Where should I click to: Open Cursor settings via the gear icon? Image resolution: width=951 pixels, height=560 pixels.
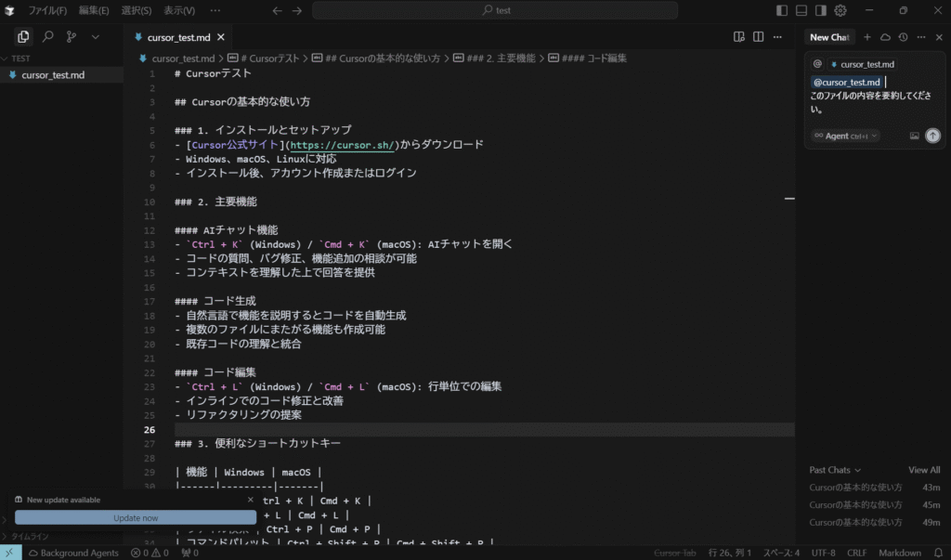[x=840, y=10]
